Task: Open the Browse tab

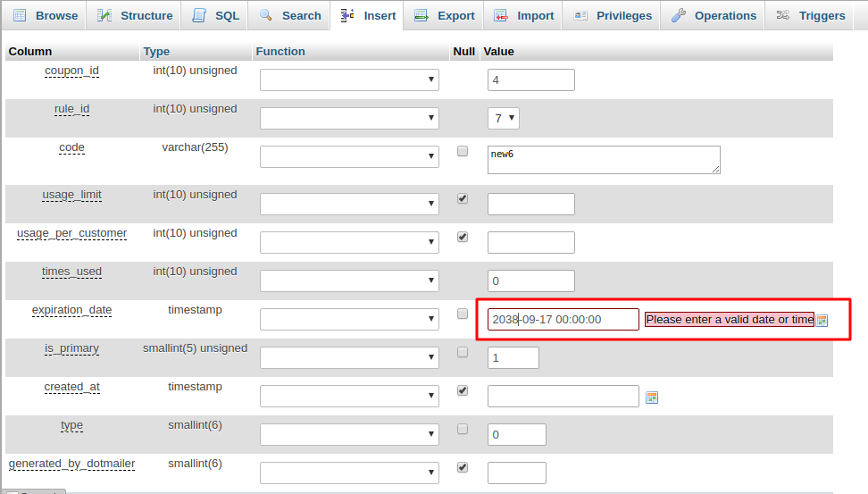Action: [44, 15]
